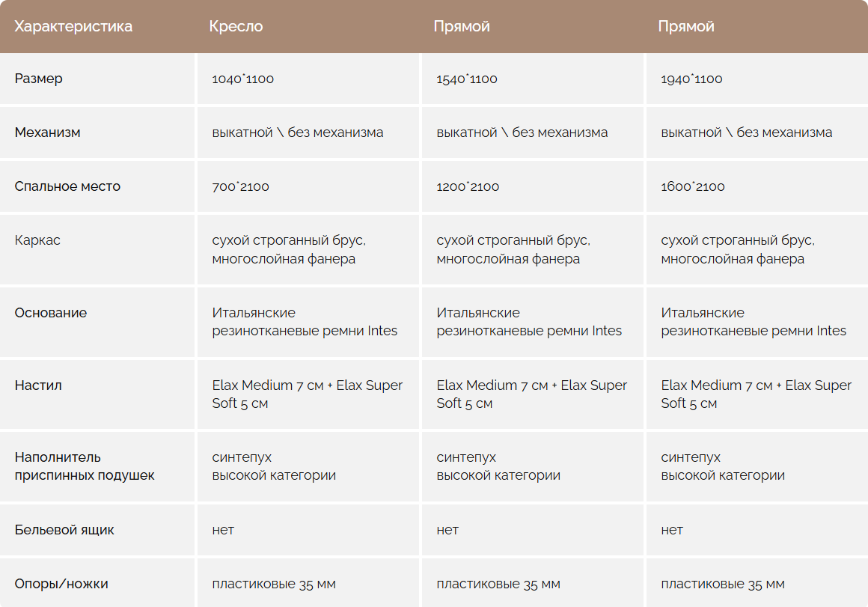The height and width of the screenshot is (607, 868).
Task: Click the Настил row label
Action: tap(38, 385)
